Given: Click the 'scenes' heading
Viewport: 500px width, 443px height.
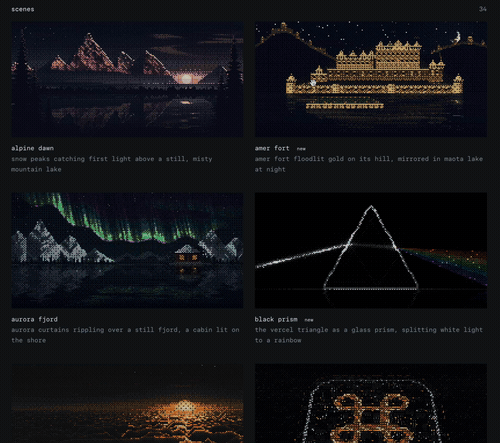Looking at the screenshot, I should (23, 9).
